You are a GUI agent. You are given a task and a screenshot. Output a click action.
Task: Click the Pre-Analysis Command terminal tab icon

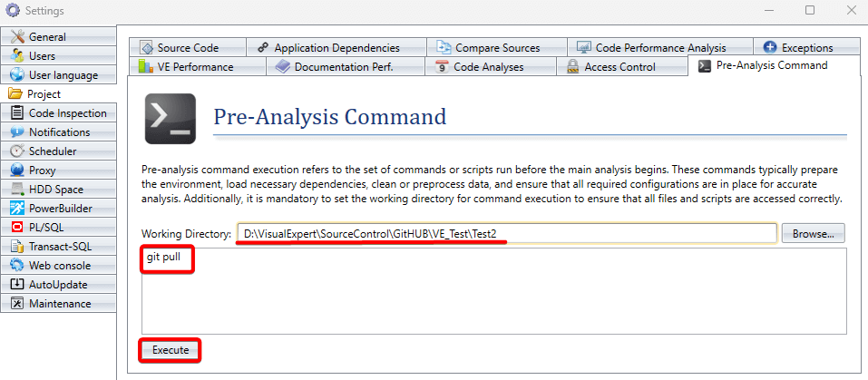(704, 66)
